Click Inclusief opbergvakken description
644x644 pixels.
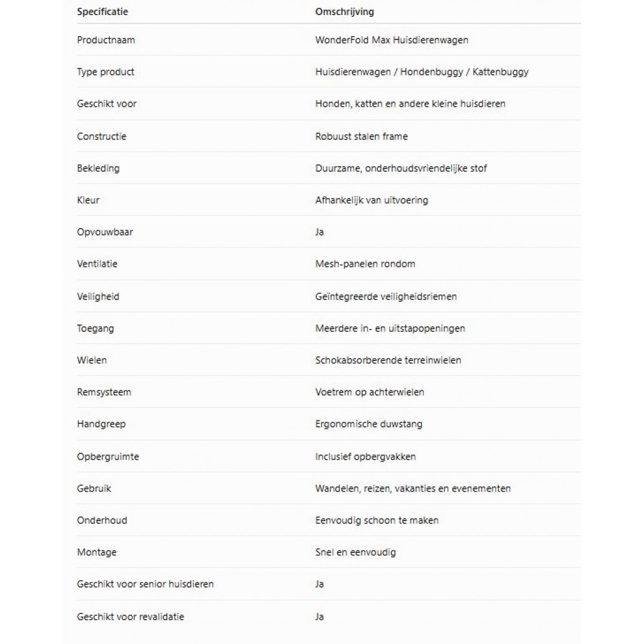coord(365,457)
